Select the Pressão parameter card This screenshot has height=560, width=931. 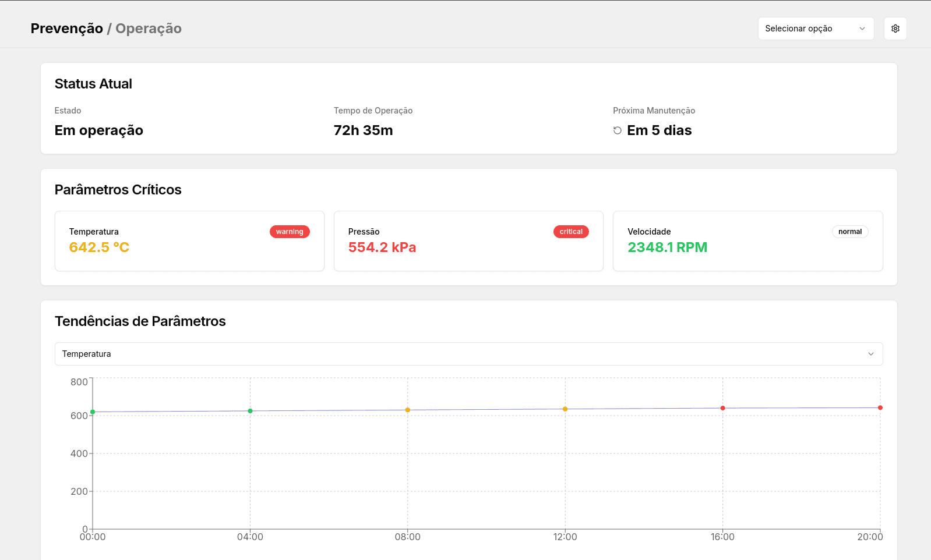pos(468,241)
